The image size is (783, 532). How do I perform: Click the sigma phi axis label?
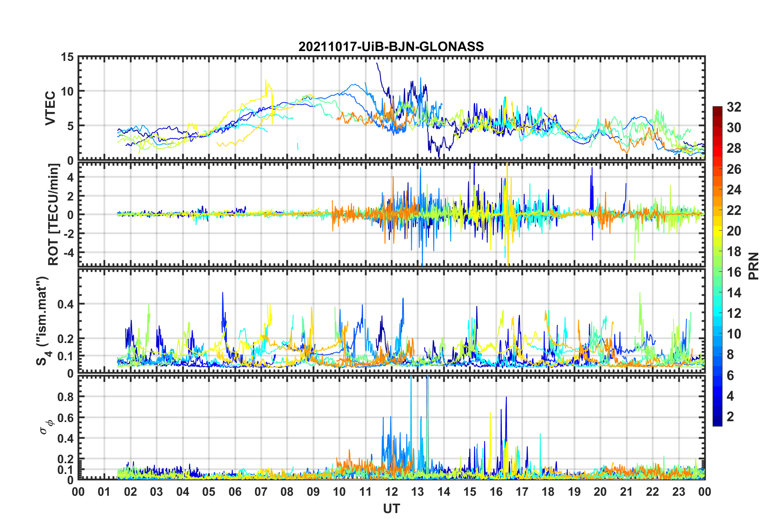click(46, 427)
